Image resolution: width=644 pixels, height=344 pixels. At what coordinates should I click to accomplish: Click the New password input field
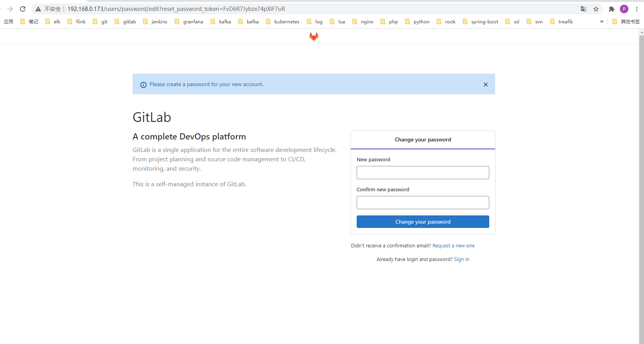click(423, 173)
